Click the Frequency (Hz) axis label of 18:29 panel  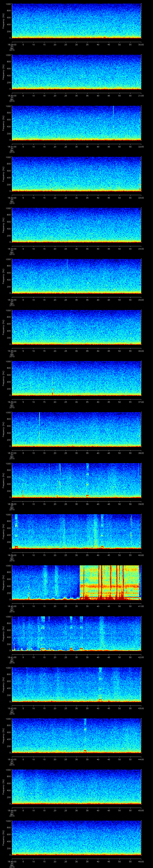click(x=3, y=21)
